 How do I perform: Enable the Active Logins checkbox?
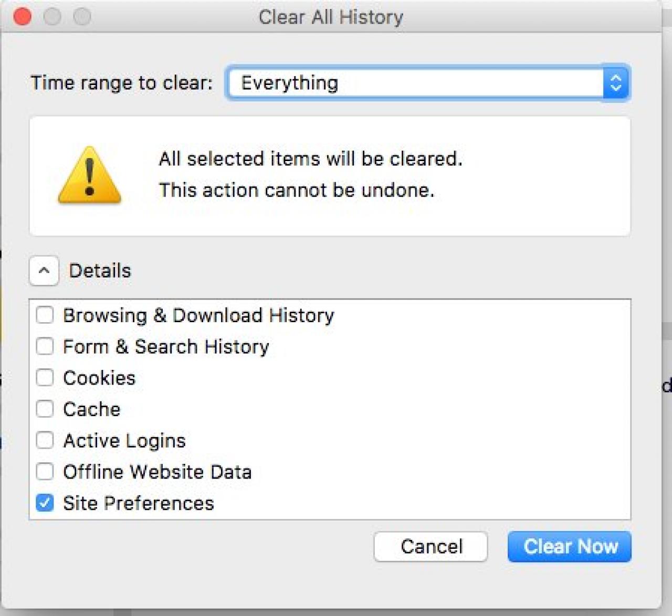point(45,440)
